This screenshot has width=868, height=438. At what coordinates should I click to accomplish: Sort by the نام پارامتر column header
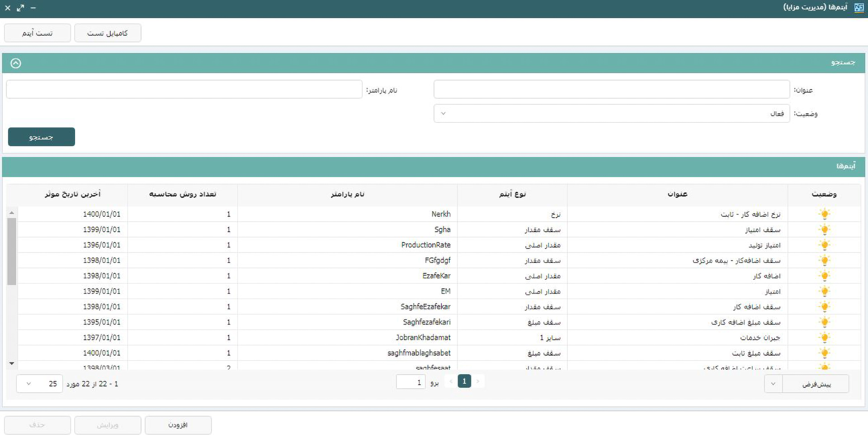click(347, 194)
